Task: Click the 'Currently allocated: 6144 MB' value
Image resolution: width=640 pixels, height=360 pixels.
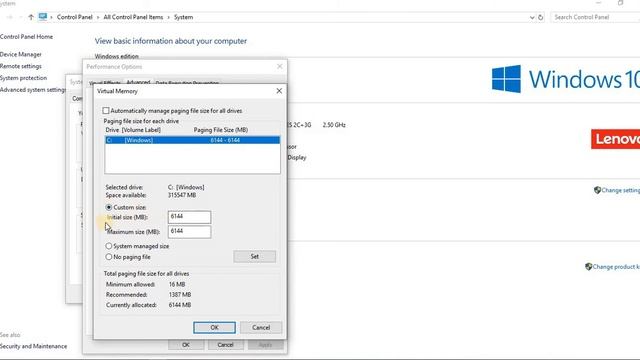Action: pyautogui.click(x=180, y=305)
